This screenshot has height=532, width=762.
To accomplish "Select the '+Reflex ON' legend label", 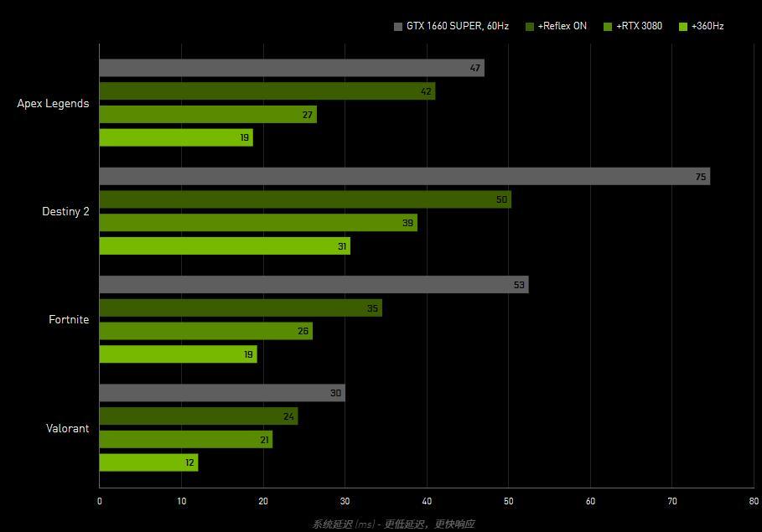I will click(x=562, y=26).
